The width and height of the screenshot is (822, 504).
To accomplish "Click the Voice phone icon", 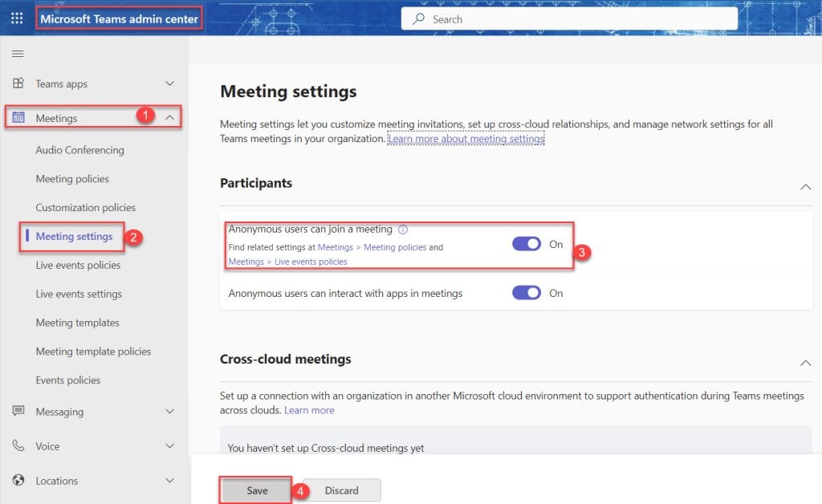I will tap(18, 445).
